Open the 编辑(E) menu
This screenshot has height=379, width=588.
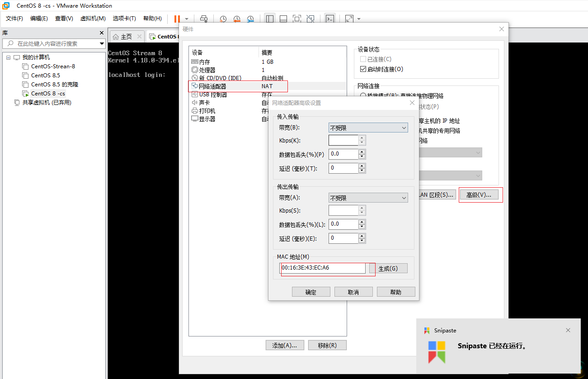pyautogui.click(x=39, y=19)
